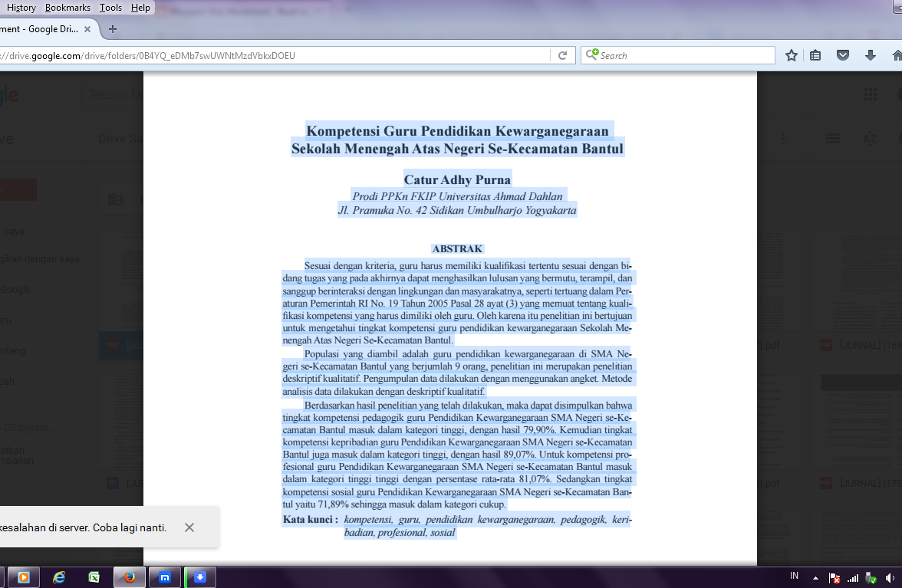902x588 pixels.
Task: Switch Drive to list view icon
Action: point(832,139)
